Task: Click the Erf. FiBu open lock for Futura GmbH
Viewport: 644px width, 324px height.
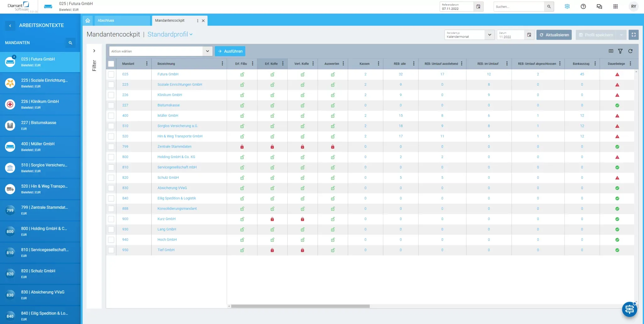Action: click(242, 75)
